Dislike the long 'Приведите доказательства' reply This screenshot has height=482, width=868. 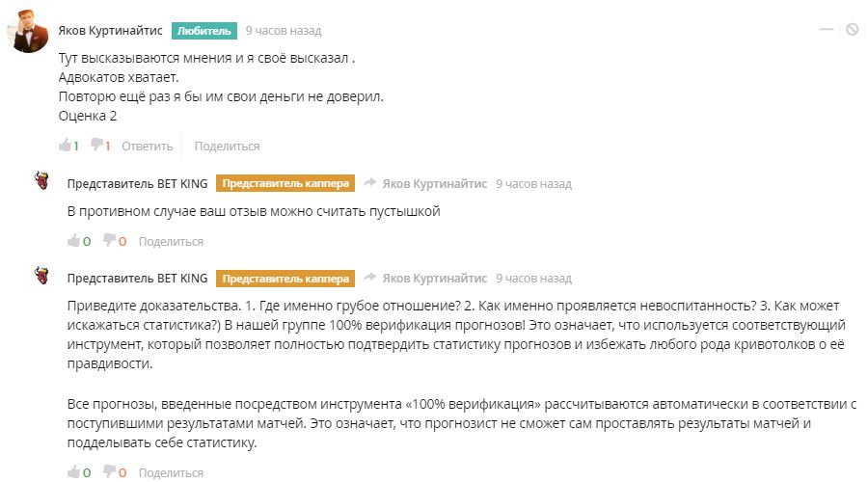tap(109, 472)
